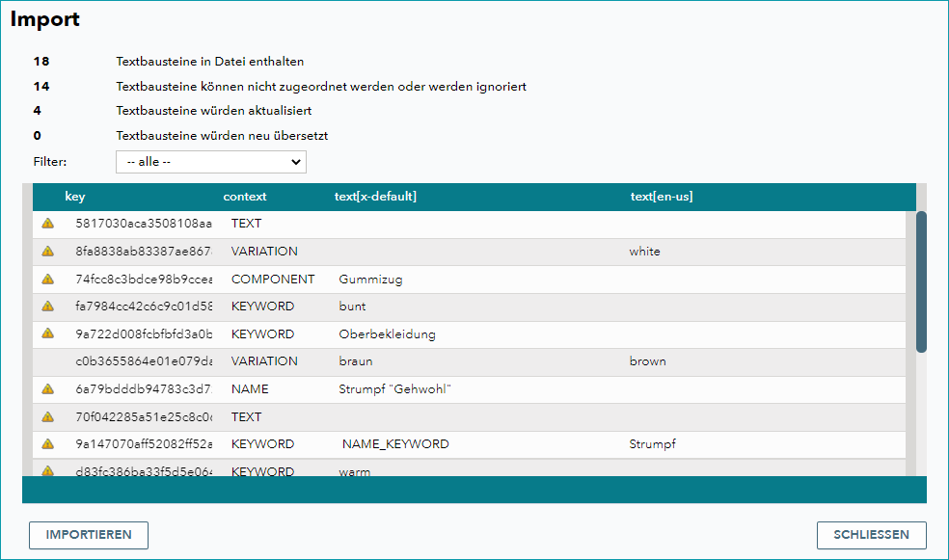
Task: Select key cell 6a79bdddb94783c3d7
Action: coord(144,388)
